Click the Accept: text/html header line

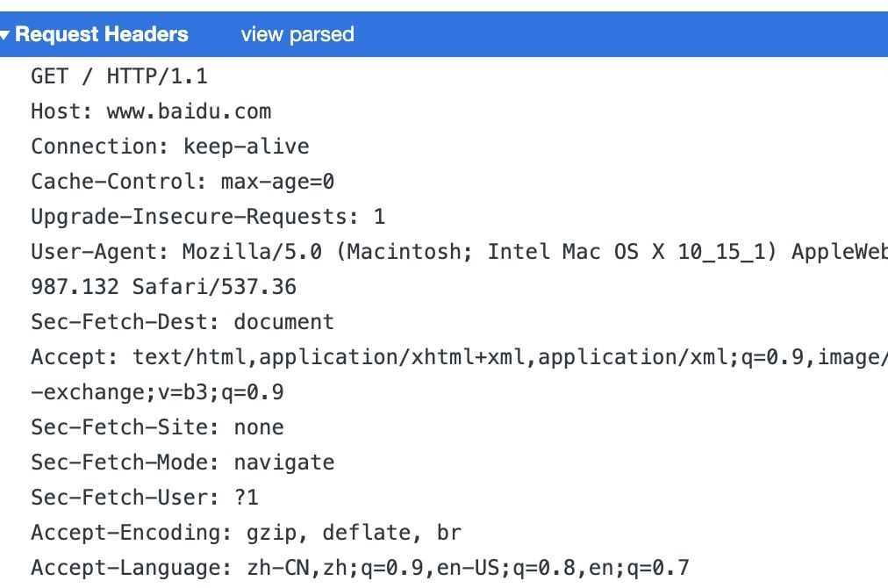point(459,357)
